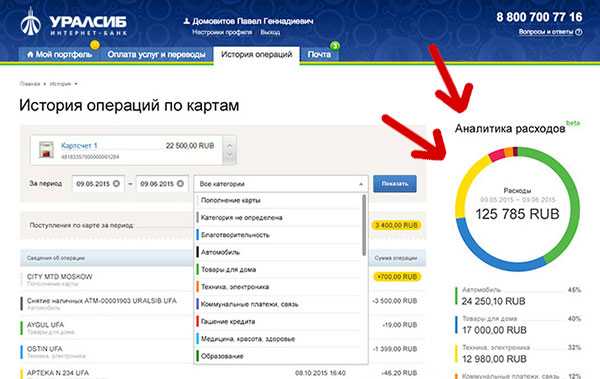Open the Мой портфель tab
This screenshot has height=379, width=600.
click(59, 54)
